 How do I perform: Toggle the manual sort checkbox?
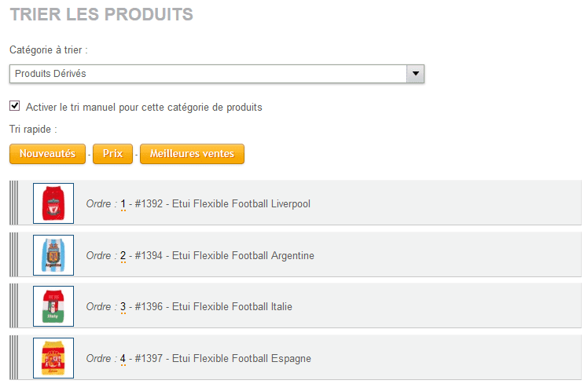point(15,106)
